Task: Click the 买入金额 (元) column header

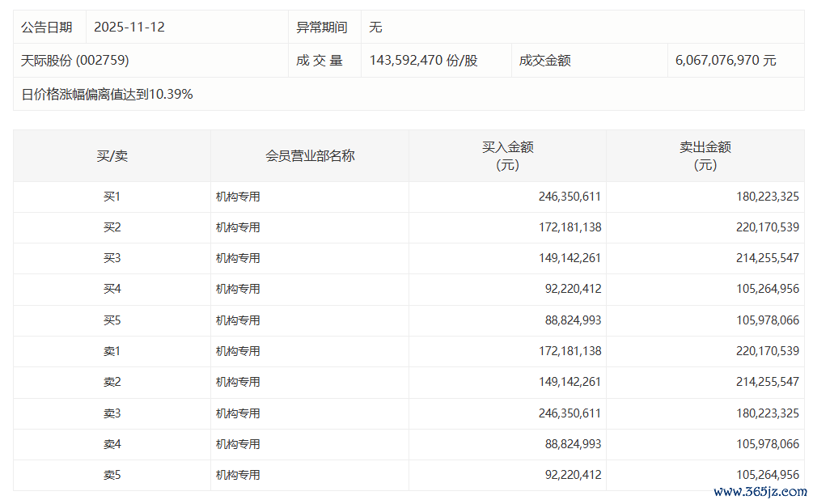Action: pyautogui.click(x=507, y=155)
